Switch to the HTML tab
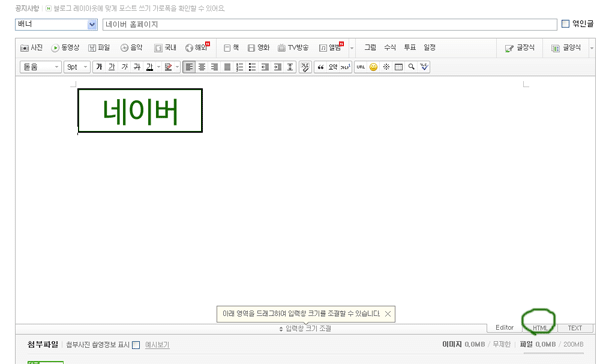This screenshot has height=364, width=600. click(540, 328)
